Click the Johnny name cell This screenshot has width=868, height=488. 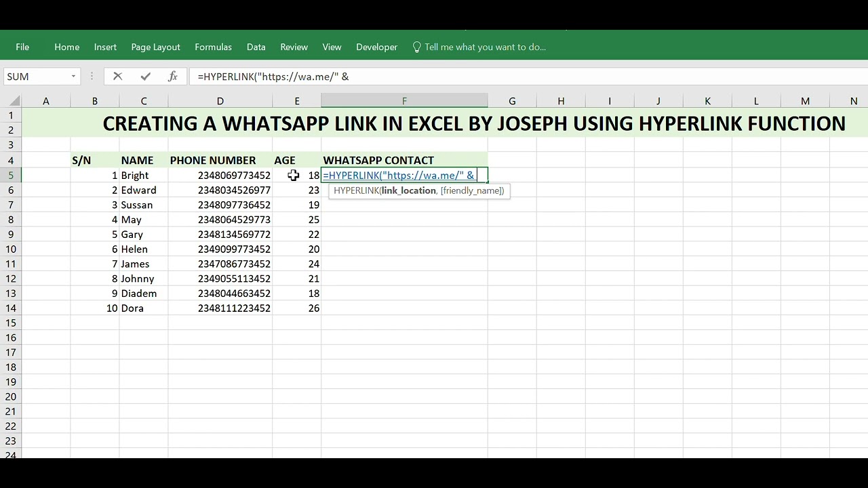click(143, 279)
